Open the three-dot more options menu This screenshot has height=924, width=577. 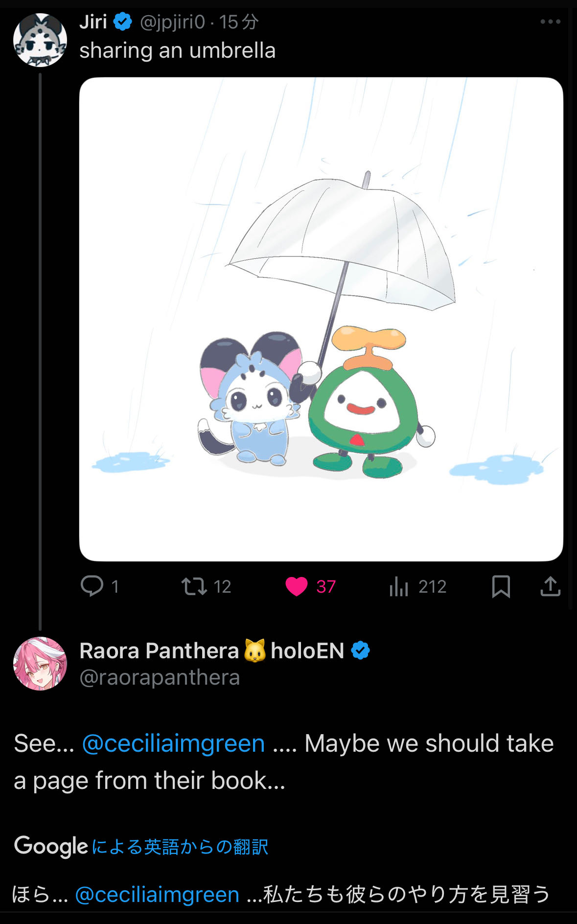click(x=550, y=22)
